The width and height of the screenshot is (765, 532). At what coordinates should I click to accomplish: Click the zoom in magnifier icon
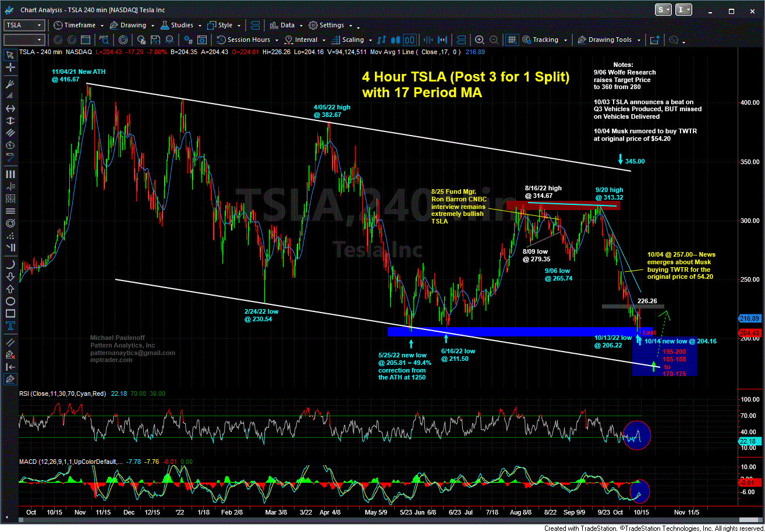coord(479,40)
